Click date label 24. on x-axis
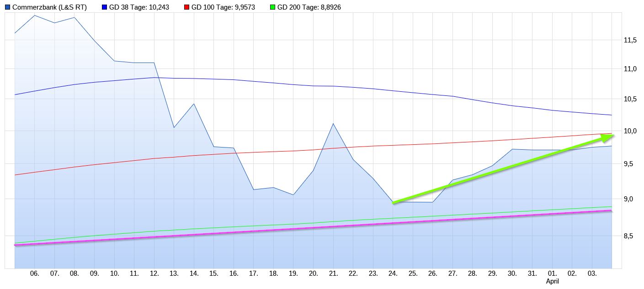 point(393,274)
